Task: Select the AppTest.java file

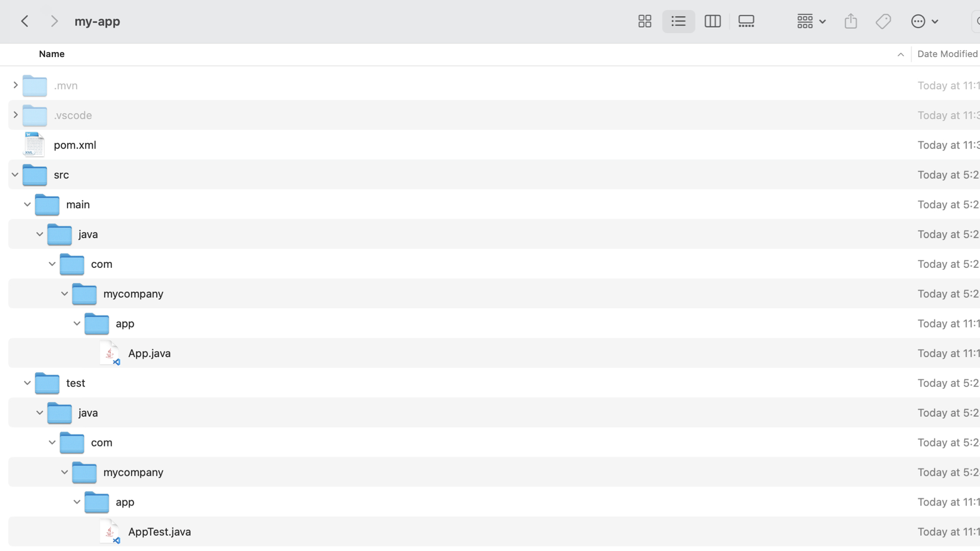Action: [159, 532]
